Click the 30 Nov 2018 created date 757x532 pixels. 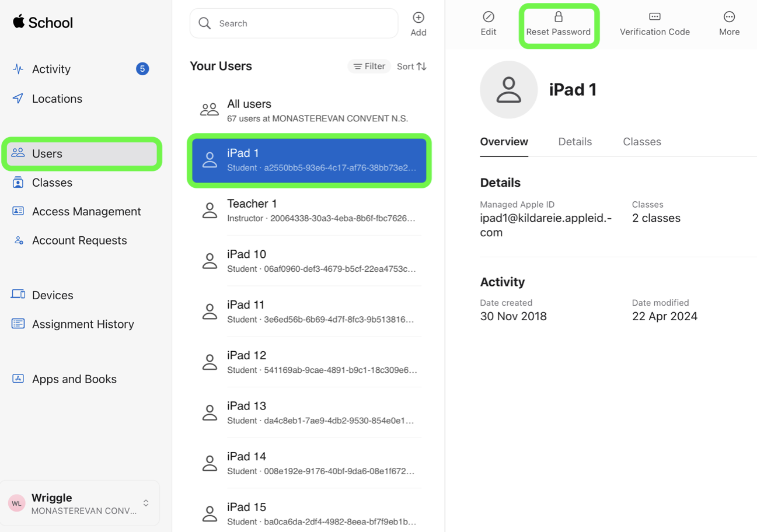pyautogui.click(x=514, y=316)
